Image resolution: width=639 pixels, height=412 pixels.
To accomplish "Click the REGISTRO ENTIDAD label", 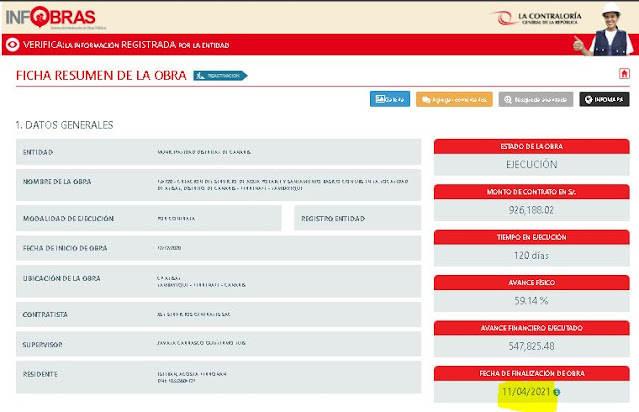I will 333,218.
